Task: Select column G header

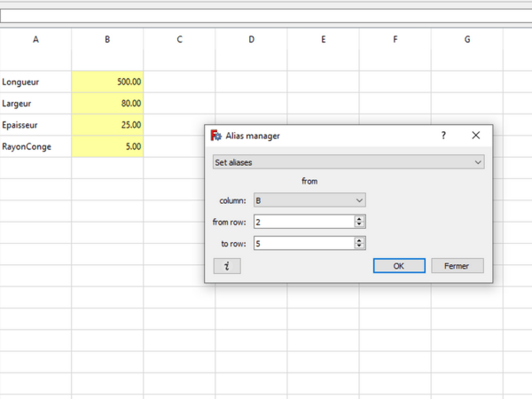Action: pos(466,40)
